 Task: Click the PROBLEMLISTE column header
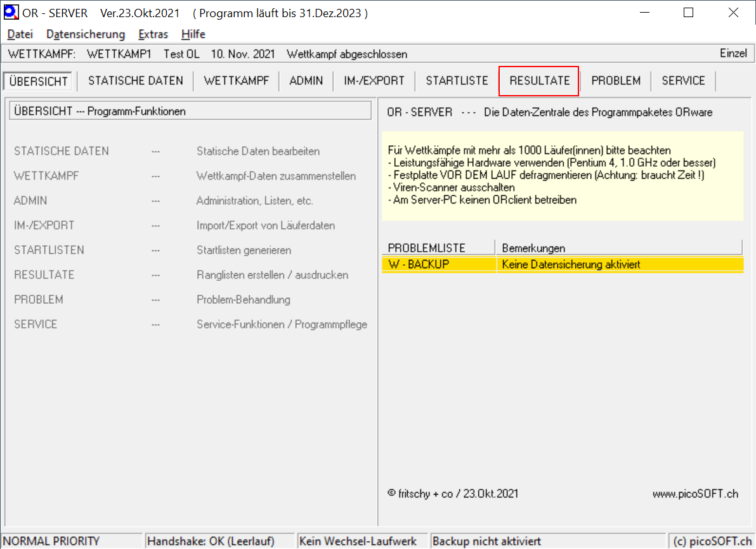click(x=438, y=248)
